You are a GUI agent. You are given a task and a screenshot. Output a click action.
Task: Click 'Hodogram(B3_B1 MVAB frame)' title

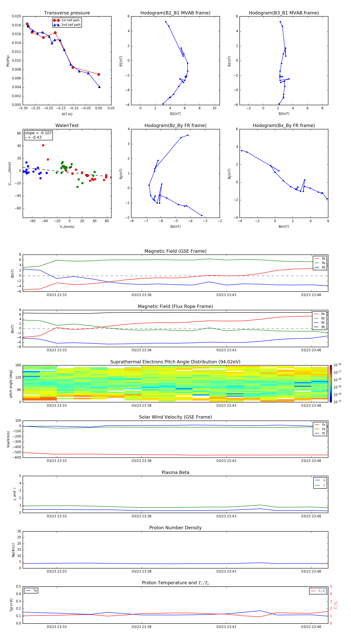(x=284, y=13)
